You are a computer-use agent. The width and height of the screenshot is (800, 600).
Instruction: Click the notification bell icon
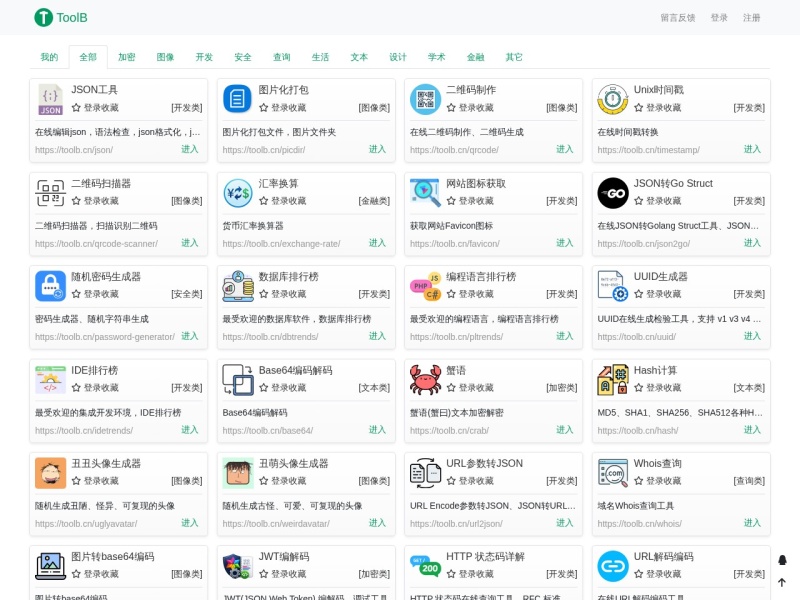coord(782,560)
